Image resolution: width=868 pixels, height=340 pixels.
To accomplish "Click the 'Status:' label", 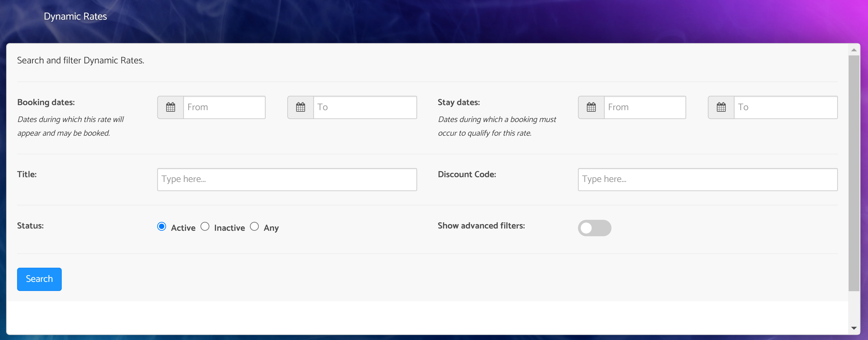I will pos(30,226).
